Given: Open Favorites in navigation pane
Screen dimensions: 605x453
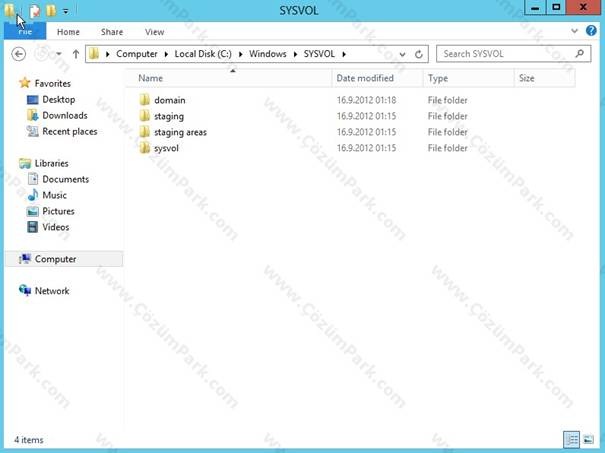Looking at the screenshot, I should click(52, 83).
